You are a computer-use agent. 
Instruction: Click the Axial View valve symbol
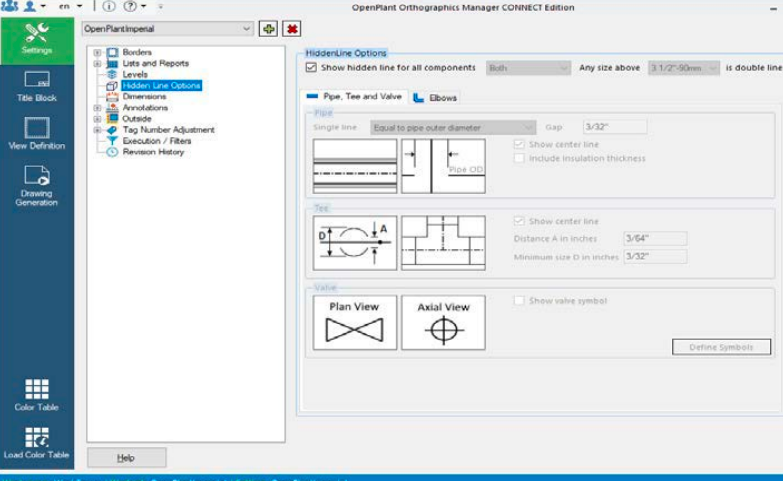click(443, 323)
